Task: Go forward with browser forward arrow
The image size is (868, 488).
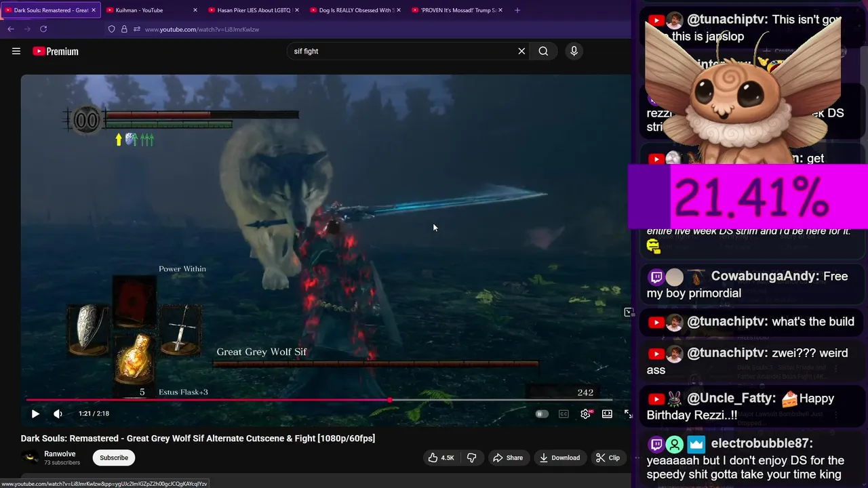Action: pos(27,29)
